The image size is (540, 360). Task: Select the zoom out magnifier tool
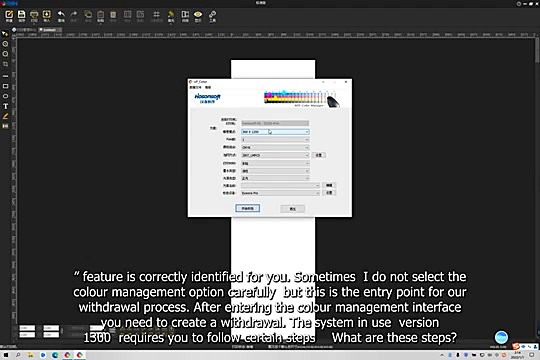click(x=5, y=54)
